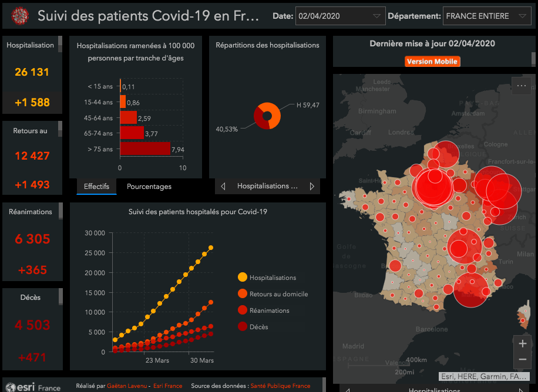Click the Hospitalisation panel scrollbar
Image resolution: width=538 pixels, height=392 pixels.
(60, 46)
